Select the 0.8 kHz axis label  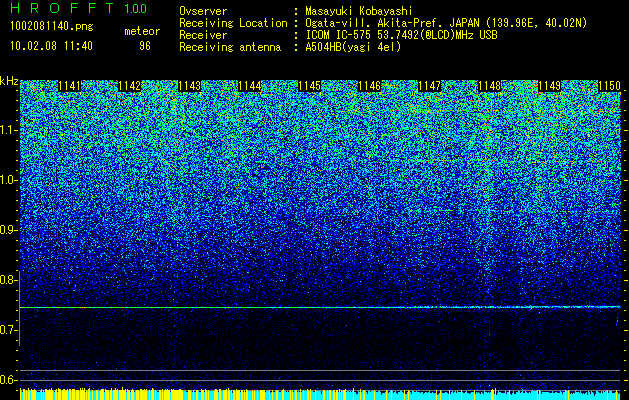[x=7, y=280]
